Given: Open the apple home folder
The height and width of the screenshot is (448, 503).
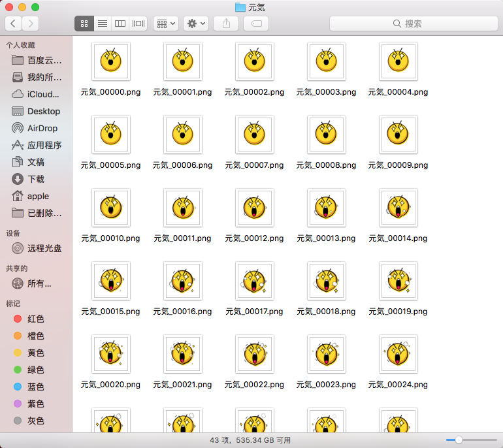Looking at the screenshot, I should point(37,196).
